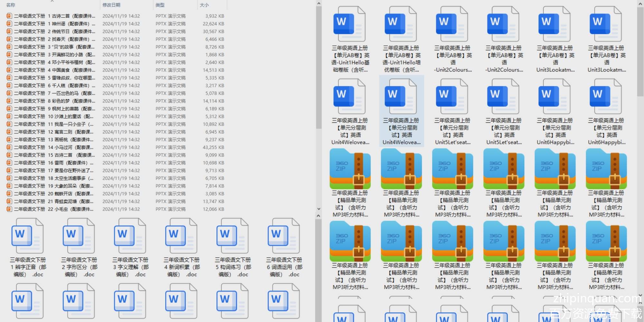Screen dimensions: 644x322
Task: Click the 大小 column header to sort
Action: (204, 5)
